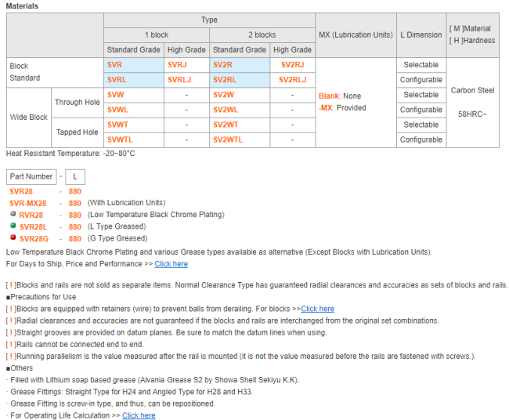Click here link for Days to Ship and Price

pyautogui.click(x=171, y=264)
